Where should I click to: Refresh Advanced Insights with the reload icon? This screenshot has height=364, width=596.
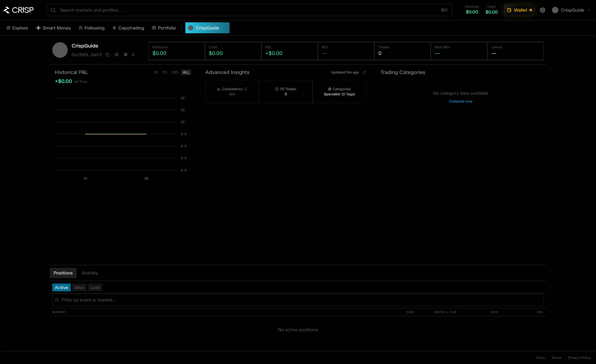365,72
